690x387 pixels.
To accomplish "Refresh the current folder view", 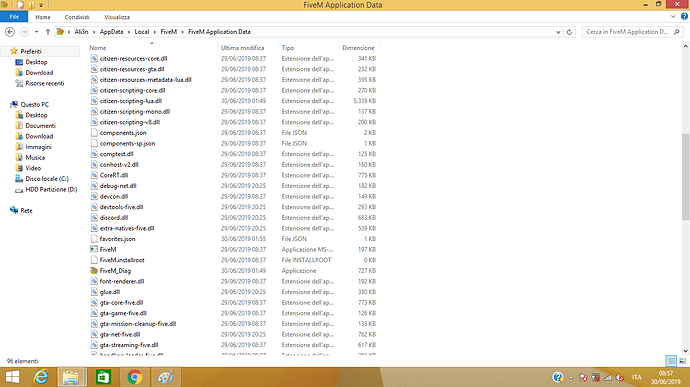I will pos(569,32).
